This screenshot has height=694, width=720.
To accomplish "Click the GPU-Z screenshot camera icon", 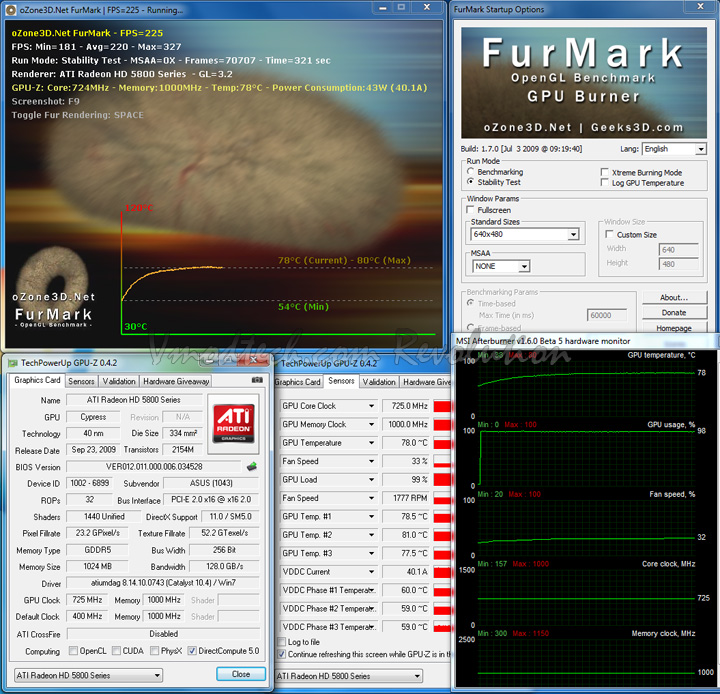I will (x=258, y=380).
